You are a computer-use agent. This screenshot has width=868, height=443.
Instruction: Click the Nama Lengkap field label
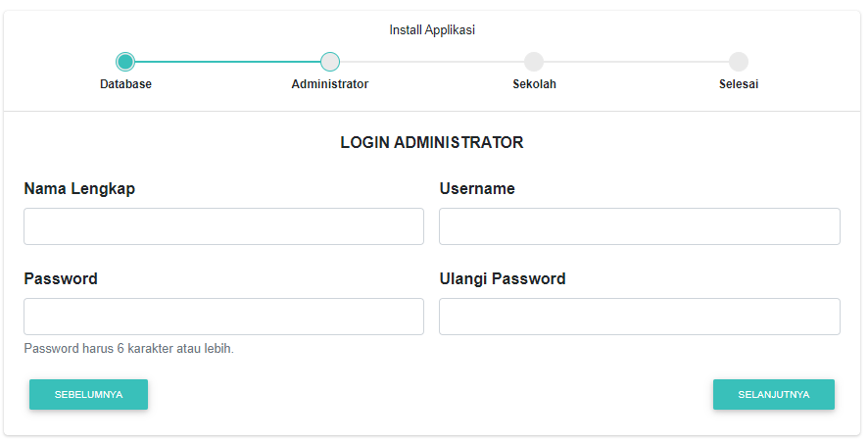79,189
